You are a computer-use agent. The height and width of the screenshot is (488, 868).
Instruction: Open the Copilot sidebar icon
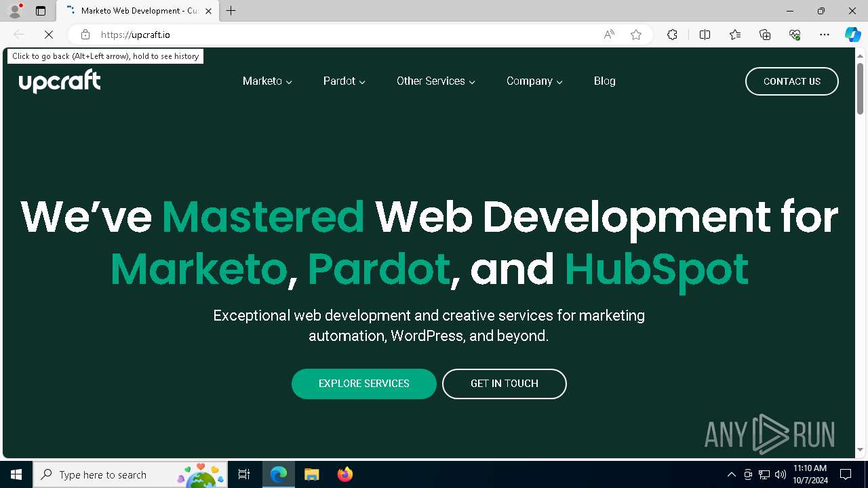(852, 35)
